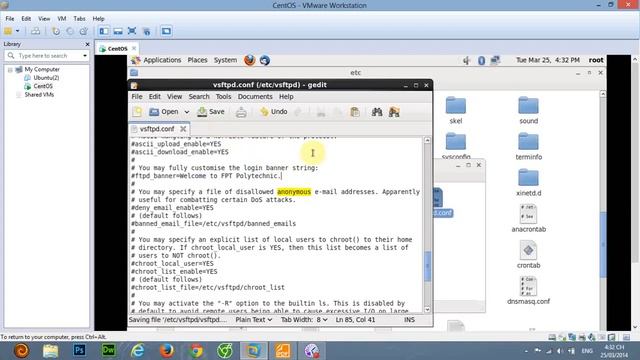The image size is (640, 360).
Task: Click the Open file button in gedit
Action: click(x=164, y=112)
